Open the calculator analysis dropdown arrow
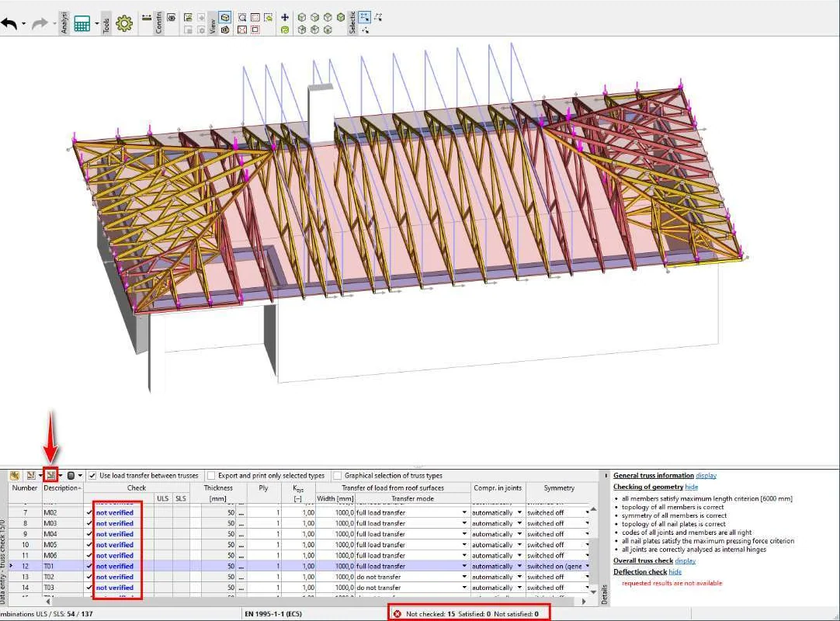840x621 pixels. click(96, 23)
